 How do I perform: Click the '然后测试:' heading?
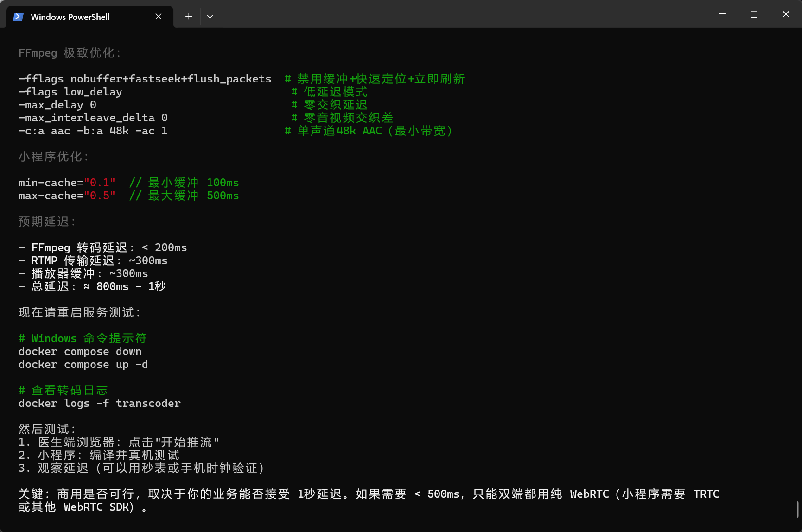47,429
